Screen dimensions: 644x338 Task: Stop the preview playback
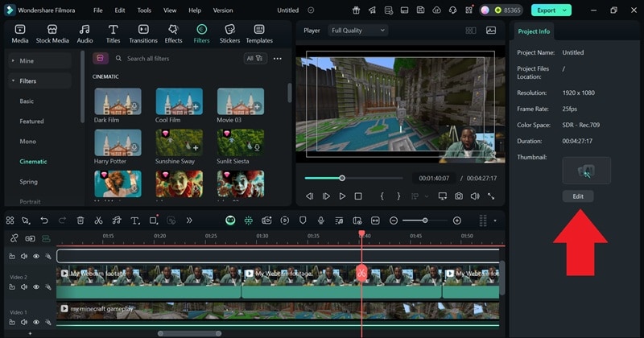[358, 196]
